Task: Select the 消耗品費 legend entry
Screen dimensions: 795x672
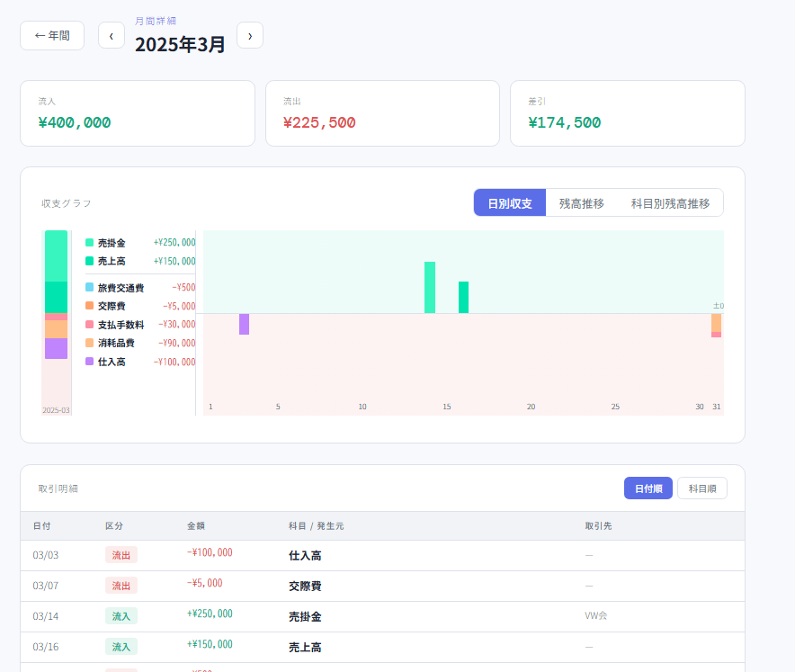Action: [116, 343]
